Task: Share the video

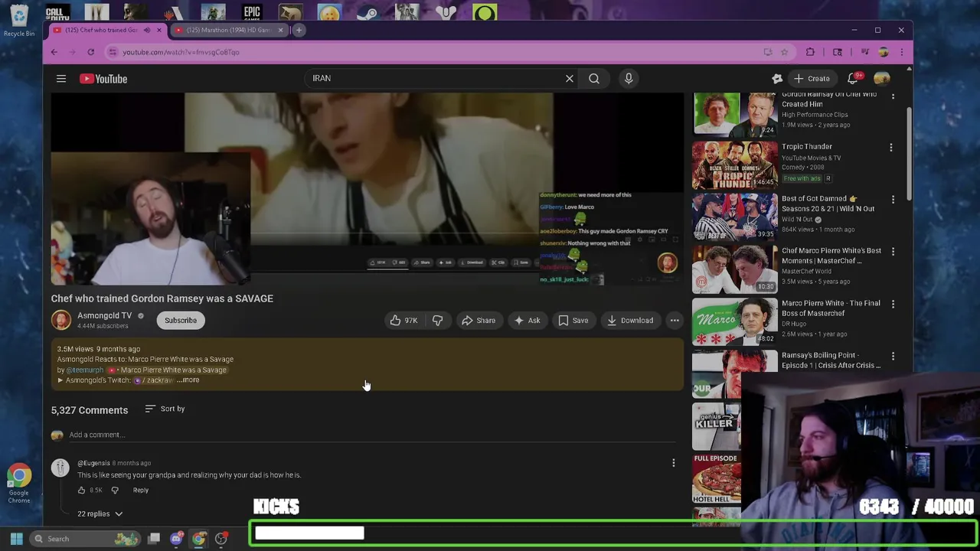Action: tap(479, 321)
